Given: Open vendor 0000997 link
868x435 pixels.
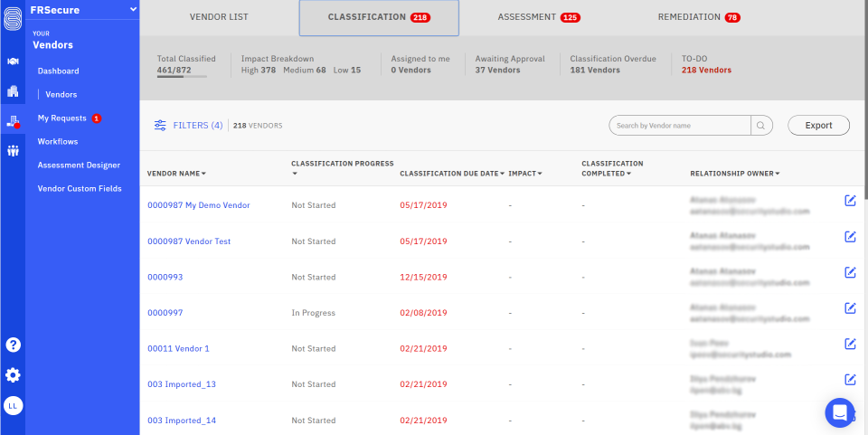Looking at the screenshot, I should [165, 313].
